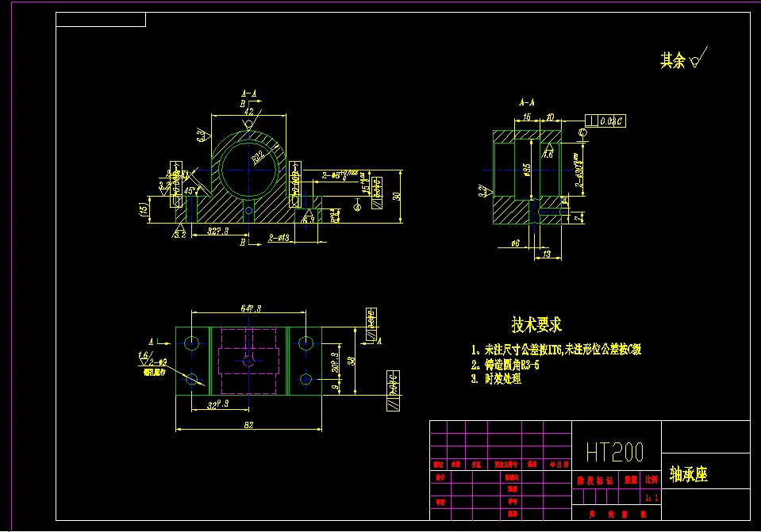Click the A-A label above the right section view
This screenshot has height=532, width=761.
click(527, 102)
